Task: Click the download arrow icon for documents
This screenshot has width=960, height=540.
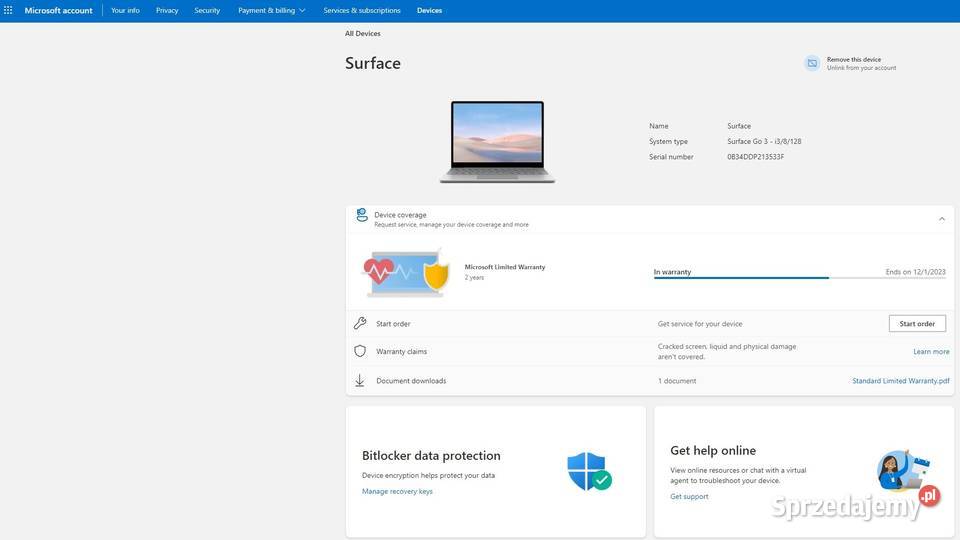Action: pyautogui.click(x=360, y=381)
